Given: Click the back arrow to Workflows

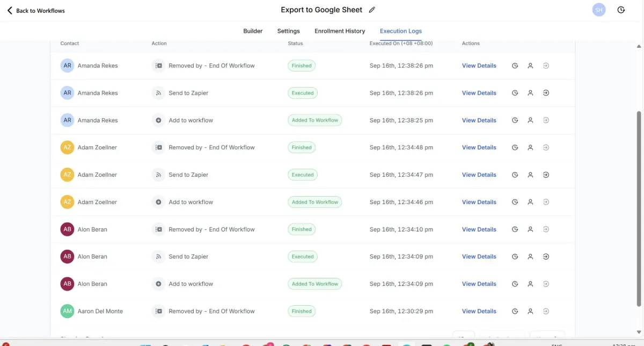Looking at the screenshot, I should coord(10,11).
